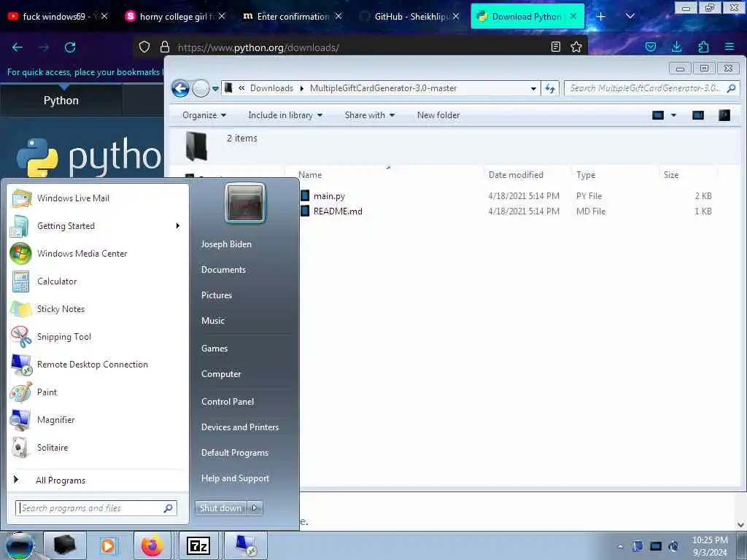Refresh the Explorer folder view
This screenshot has width=747, height=560.
point(550,88)
